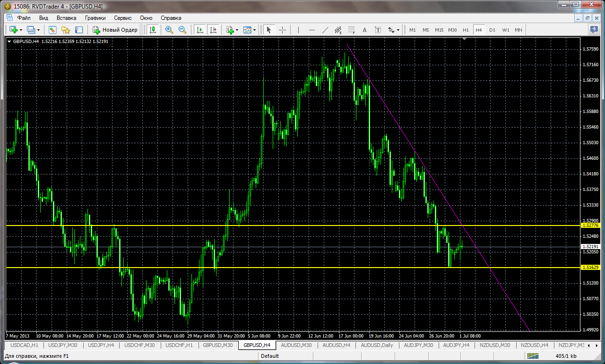Click the arrows objects icon

(391, 30)
